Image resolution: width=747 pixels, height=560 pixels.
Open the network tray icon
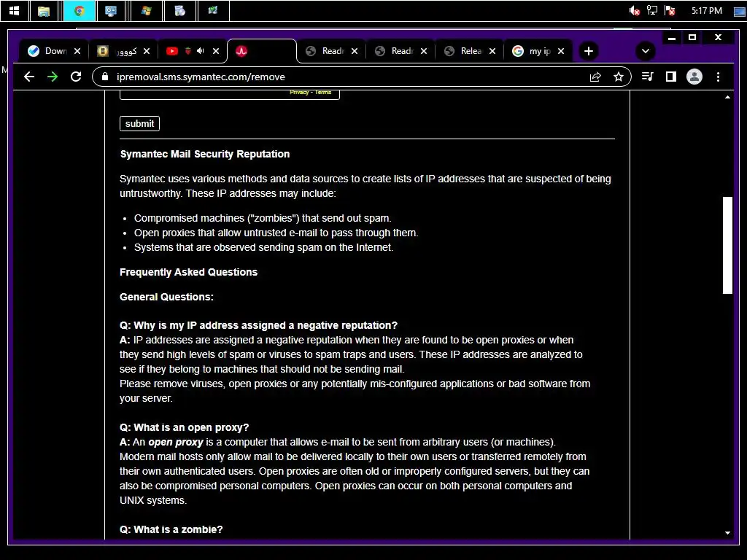click(651, 10)
